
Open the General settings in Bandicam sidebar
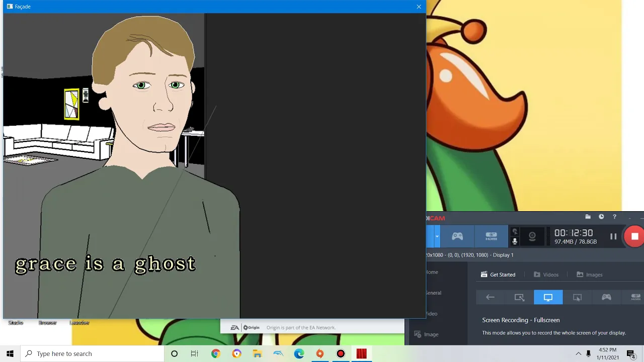pyautogui.click(x=433, y=293)
